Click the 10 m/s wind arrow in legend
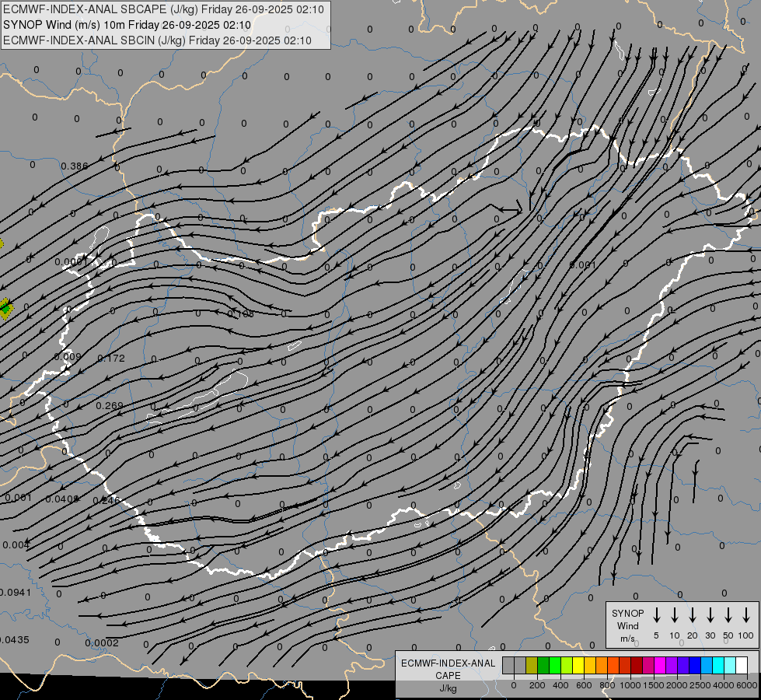The height and width of the screenshot is (700, 761). click(x=675, y=615)
